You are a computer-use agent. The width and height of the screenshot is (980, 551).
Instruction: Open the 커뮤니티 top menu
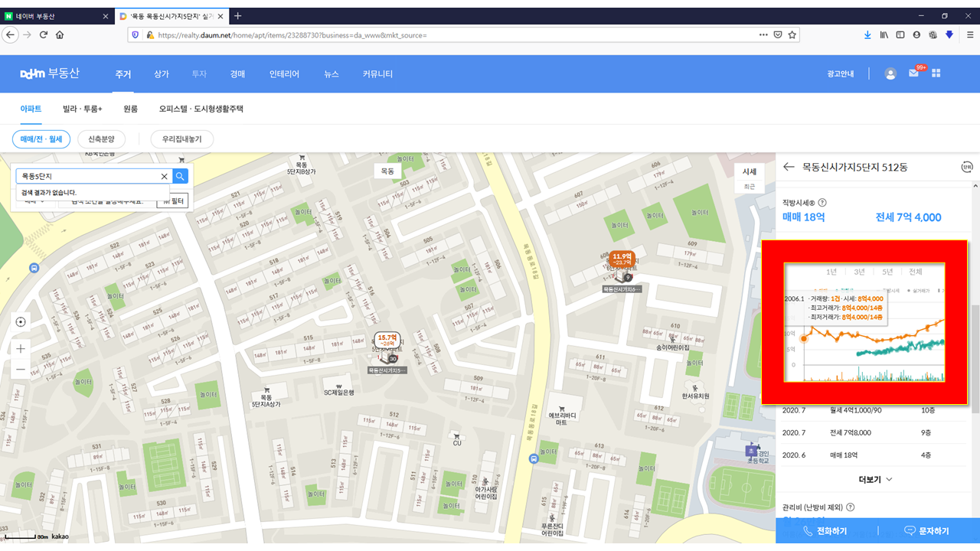[x=377, y=73]
